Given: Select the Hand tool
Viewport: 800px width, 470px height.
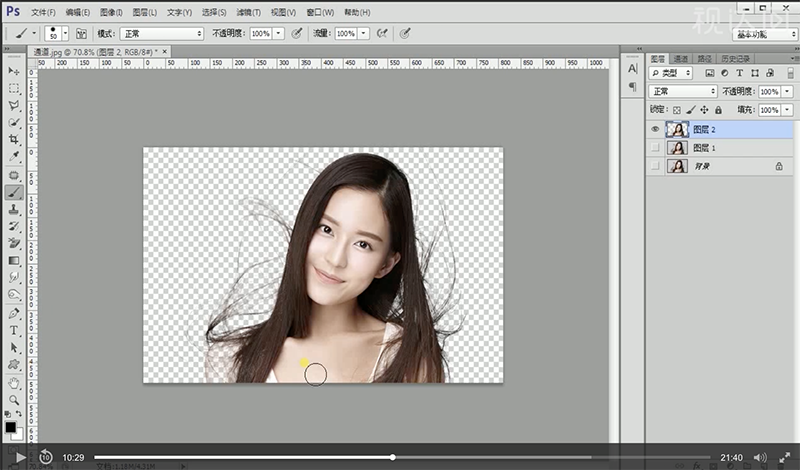Looking at the screenshot, I should coord(14,383).
